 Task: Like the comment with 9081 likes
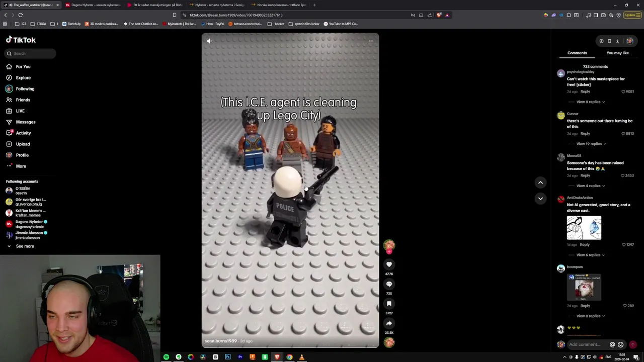tap(623, 92)
